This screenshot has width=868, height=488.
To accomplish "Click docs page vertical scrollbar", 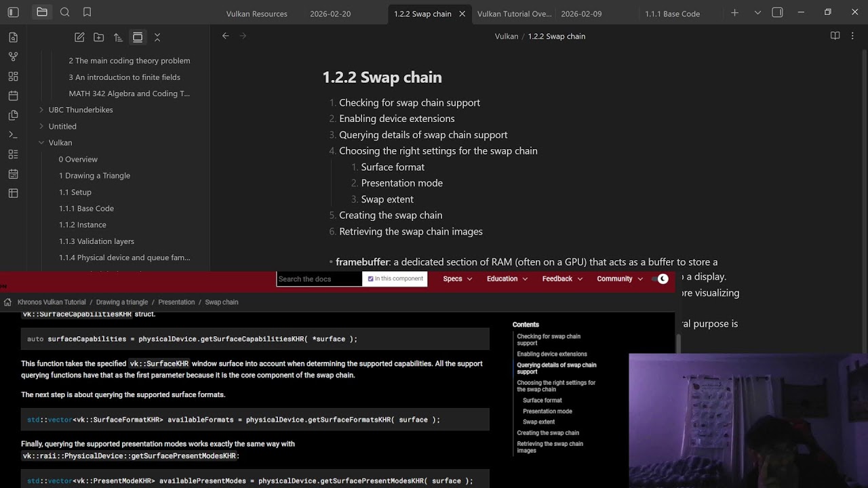I will click(x=677, y=342).
